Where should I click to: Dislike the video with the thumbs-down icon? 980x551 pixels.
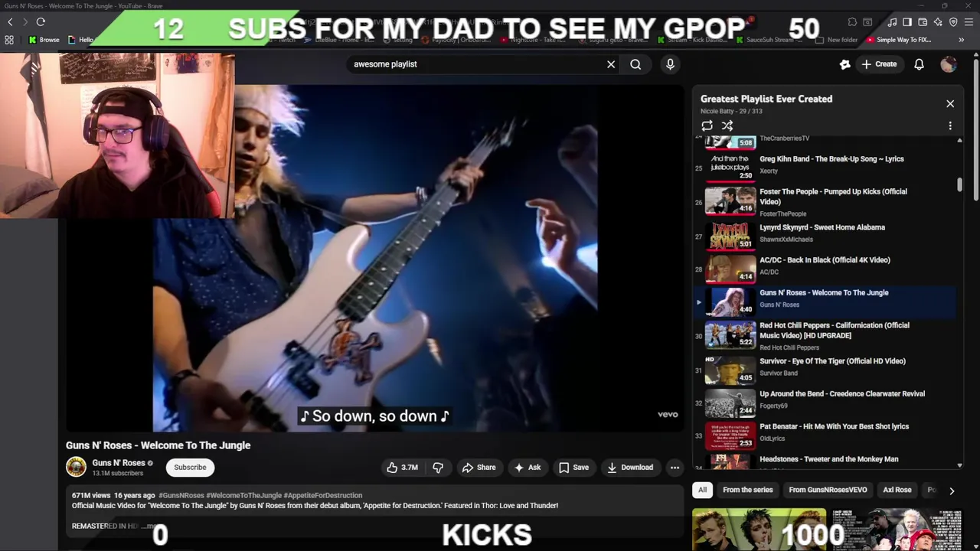pyautogui.click(x=438, y=468)
